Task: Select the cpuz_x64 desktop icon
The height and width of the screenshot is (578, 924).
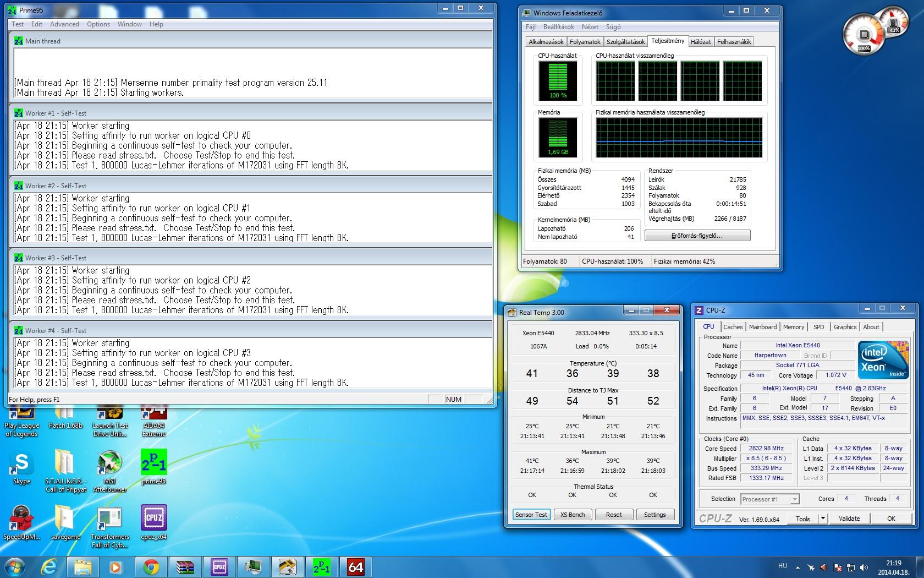Action: coord(153,522)
